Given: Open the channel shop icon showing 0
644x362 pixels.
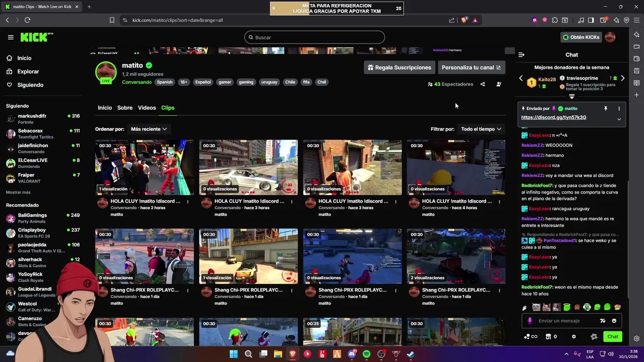Looking at the screenshot, I should 551,336.
